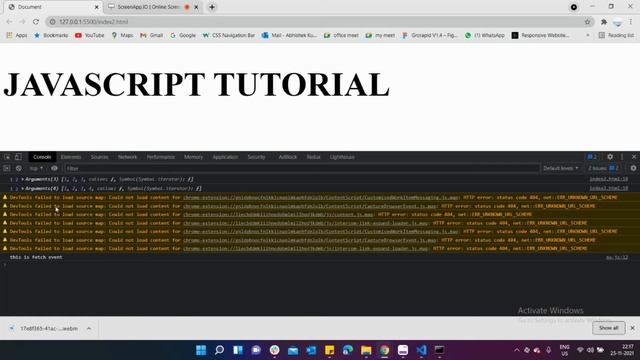Close the Document tab
Viewport: 640px width, 360px height.
coord(97,7)
